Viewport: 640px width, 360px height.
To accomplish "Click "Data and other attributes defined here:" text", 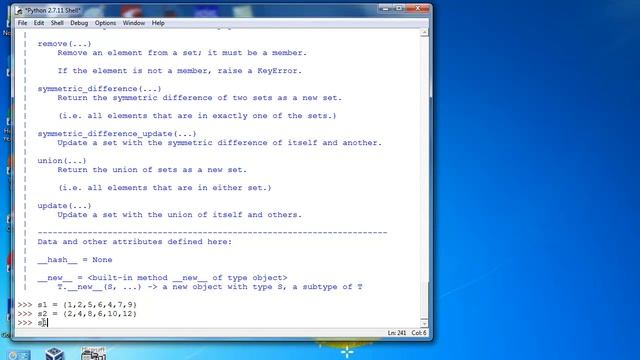I will coord(135,242).
